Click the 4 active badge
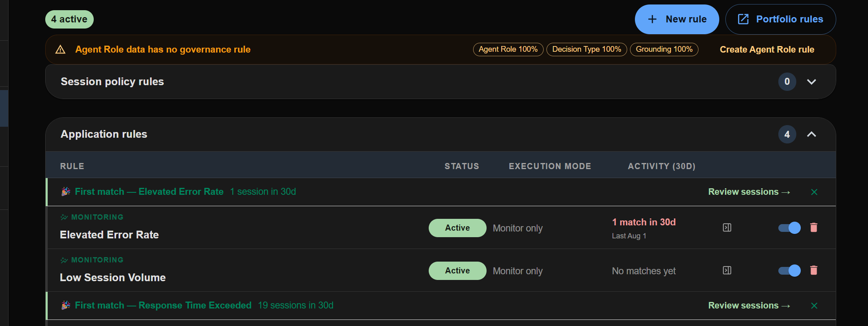Viewport: 868px width, 326px height. click(69, 19)
